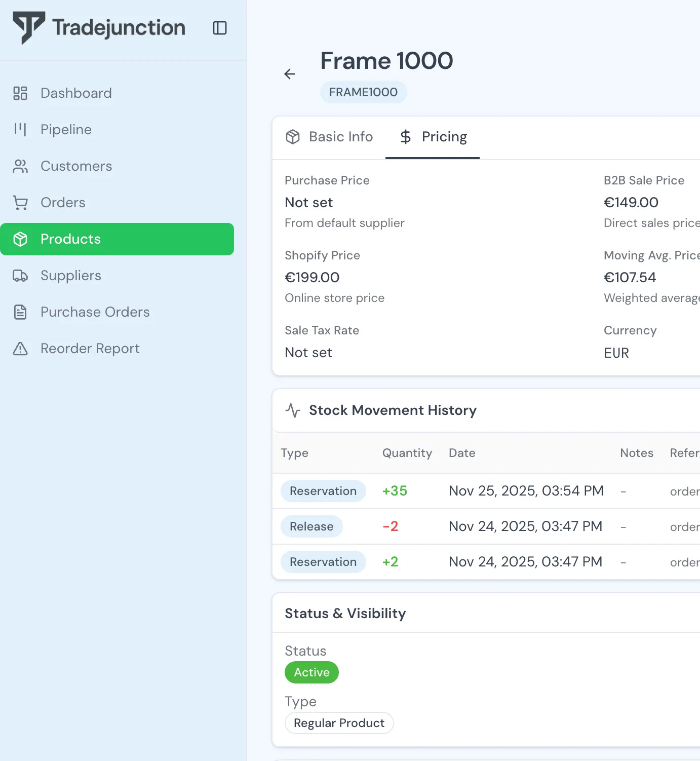Click the cube icon on Basic Info tab
The image size is (700, 761).
point(293,137)
